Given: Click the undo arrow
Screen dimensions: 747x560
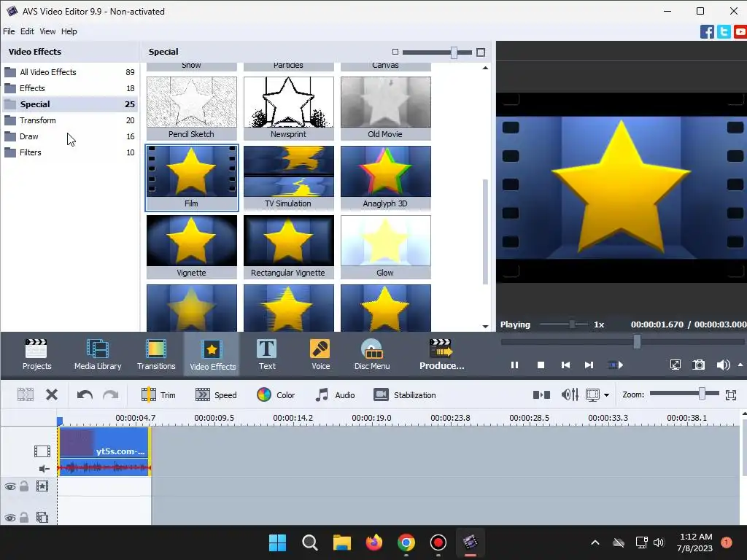Looking at the screenshot, I should point(85,394).
